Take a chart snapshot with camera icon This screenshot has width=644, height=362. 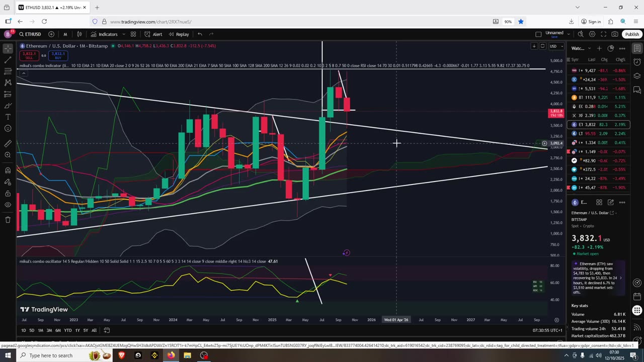[615, 34]
